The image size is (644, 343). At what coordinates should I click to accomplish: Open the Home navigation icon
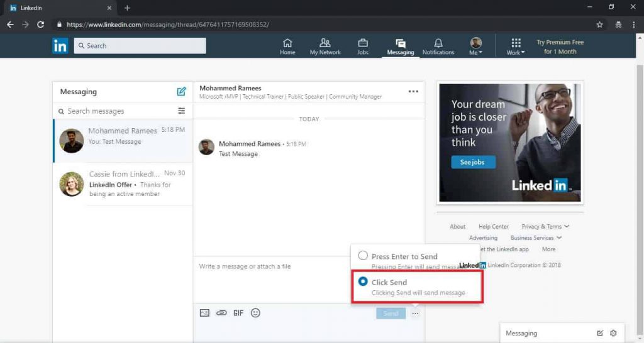(287, 46)
